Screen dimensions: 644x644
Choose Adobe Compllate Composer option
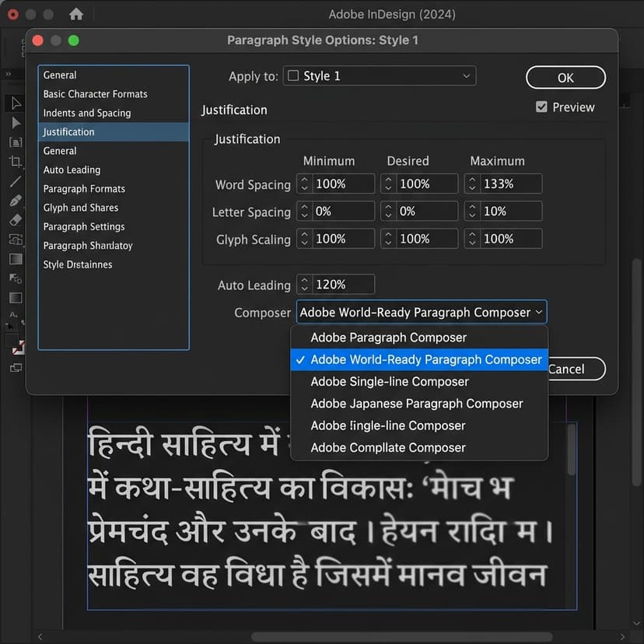click(x=419, y=448)
